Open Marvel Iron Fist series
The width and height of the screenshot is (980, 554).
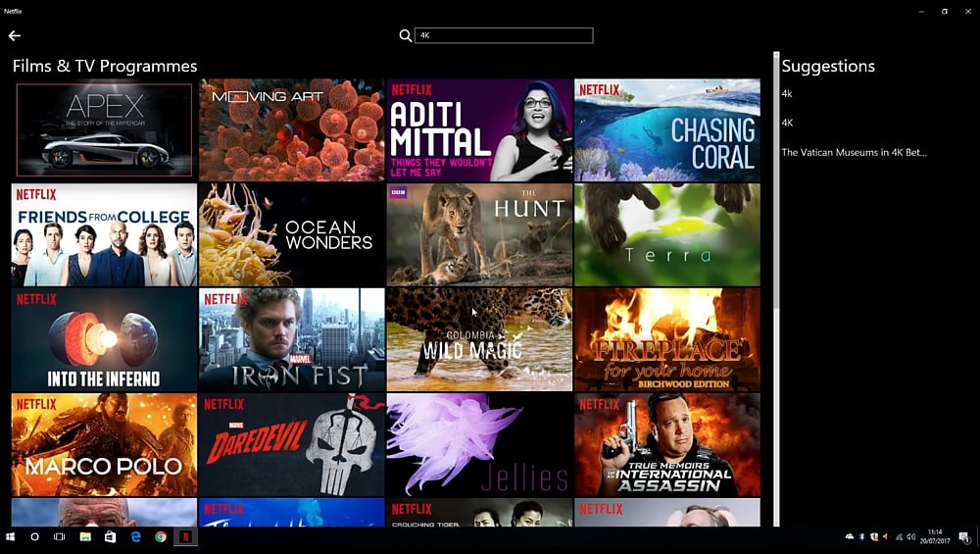[292, 339]
